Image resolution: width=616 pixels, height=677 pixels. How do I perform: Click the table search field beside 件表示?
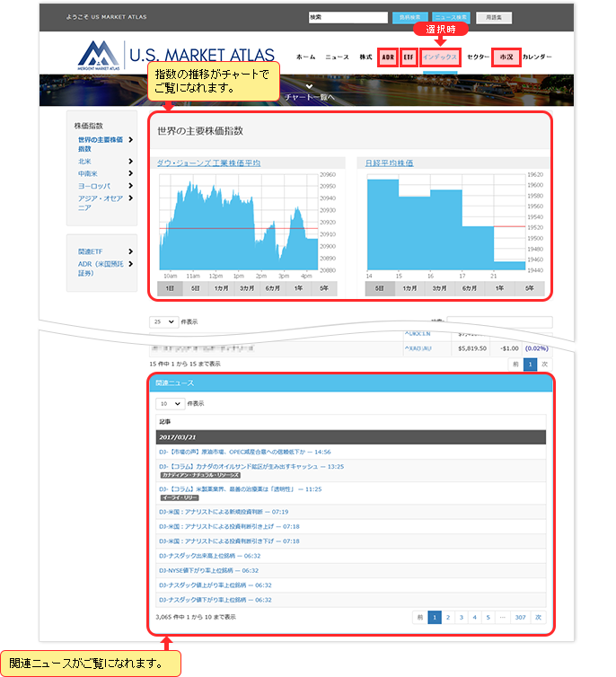499,321
